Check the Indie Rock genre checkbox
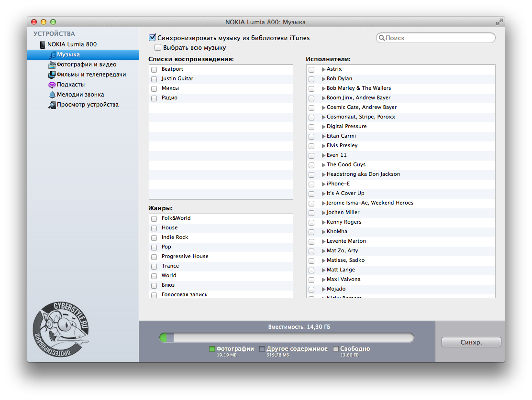The image size is (532, 400). [154, 238]
